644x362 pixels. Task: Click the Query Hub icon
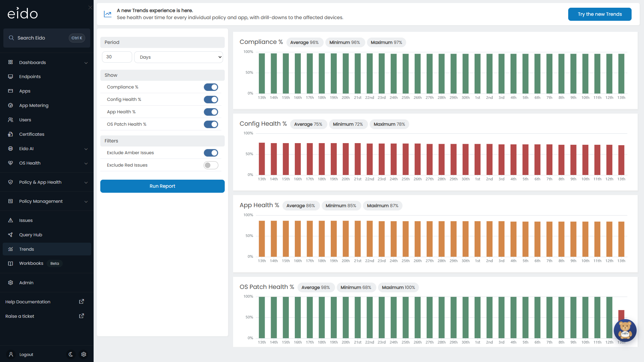(x=10, y=235)
